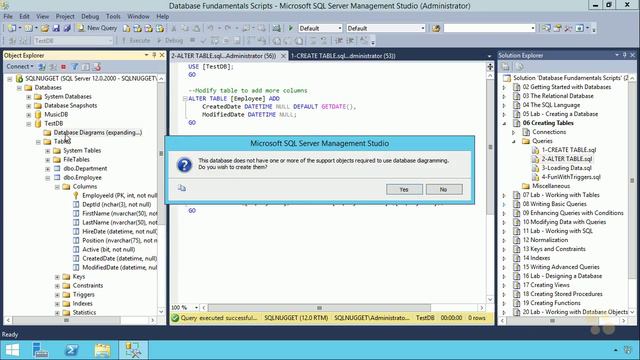The image size is (640, 360).
Task: Click the red Stop icon in Object Explorer
Action: click(63, 67)
